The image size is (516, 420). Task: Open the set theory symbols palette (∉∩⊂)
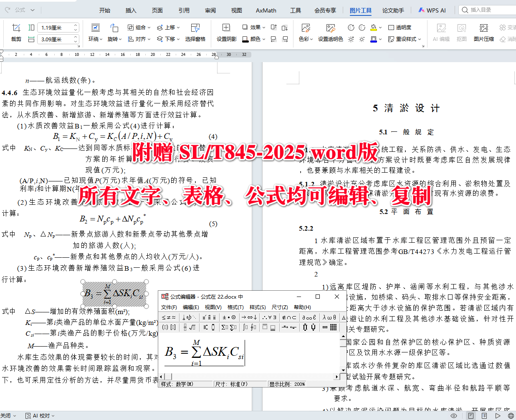[289, 317]
